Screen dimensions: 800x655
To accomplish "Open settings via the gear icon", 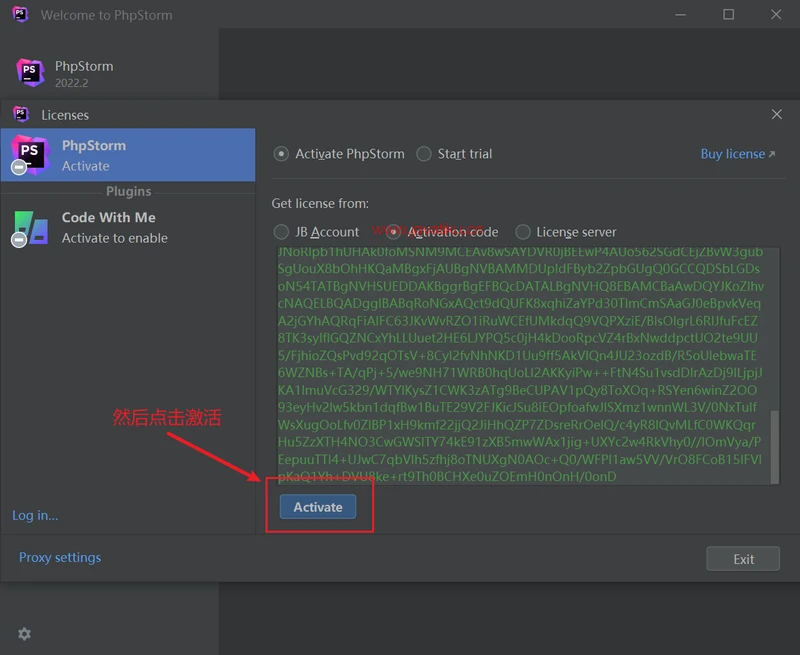I will pyautogui.click(x=24, y=634).
